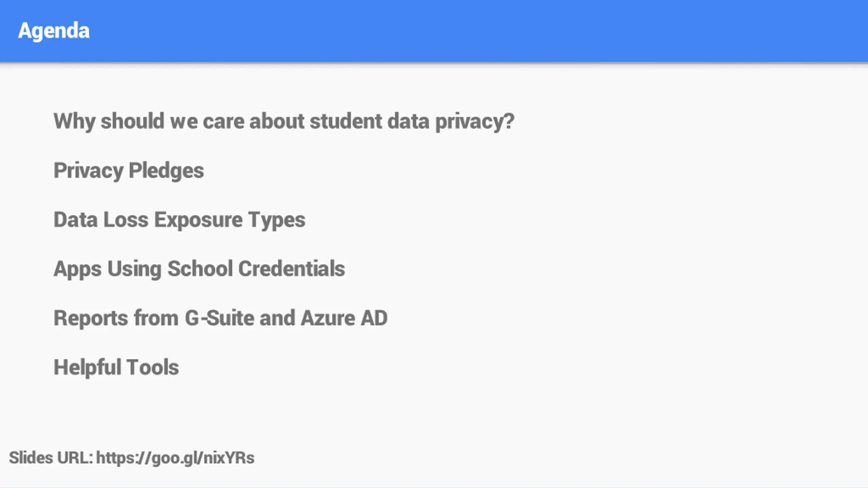Click the word "Credentials"
The width and height of the screenshot is (868, 488).
[x=292, y=269]
